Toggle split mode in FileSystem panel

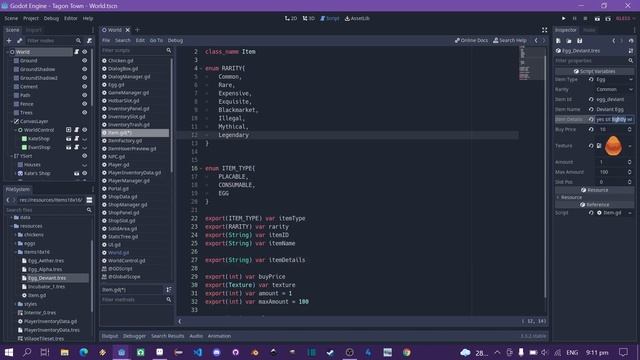[89, 200]
